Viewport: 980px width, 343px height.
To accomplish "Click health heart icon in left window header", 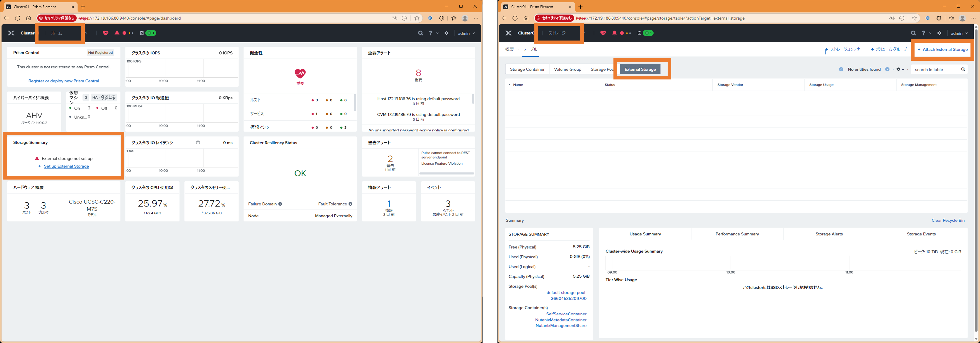I will pos(106,33).
